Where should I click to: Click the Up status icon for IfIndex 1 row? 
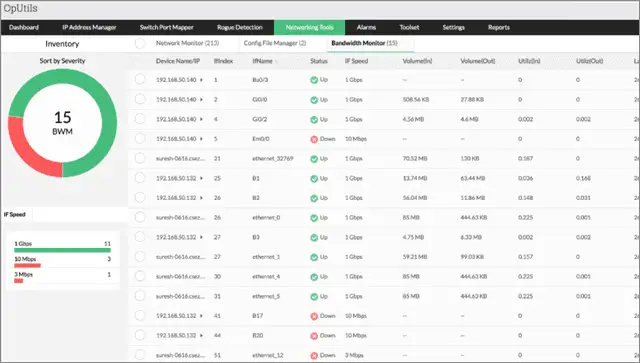click(314, 80)
